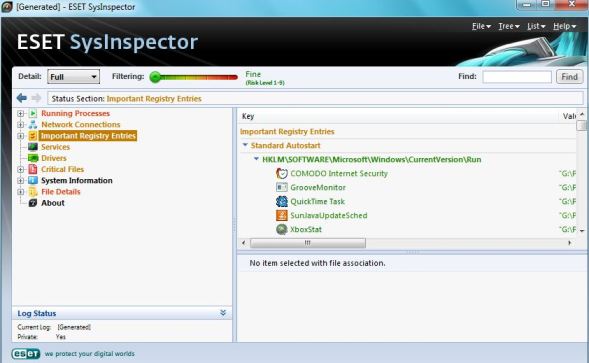Open the File menu

481,26
